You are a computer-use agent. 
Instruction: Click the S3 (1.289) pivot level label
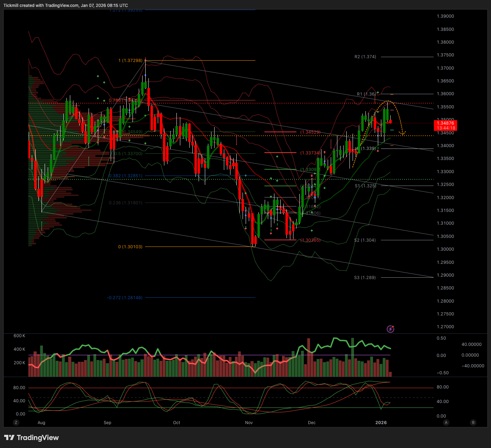coord(365,278)
